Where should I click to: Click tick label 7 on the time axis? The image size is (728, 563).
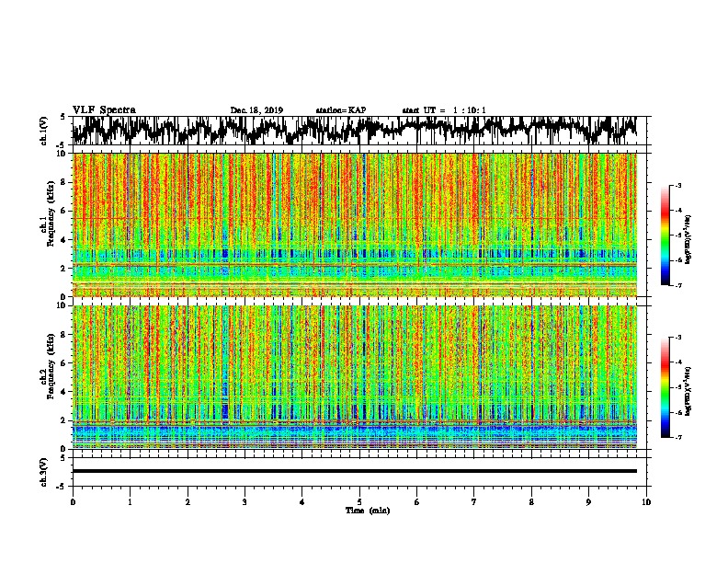tap(473, 502)
